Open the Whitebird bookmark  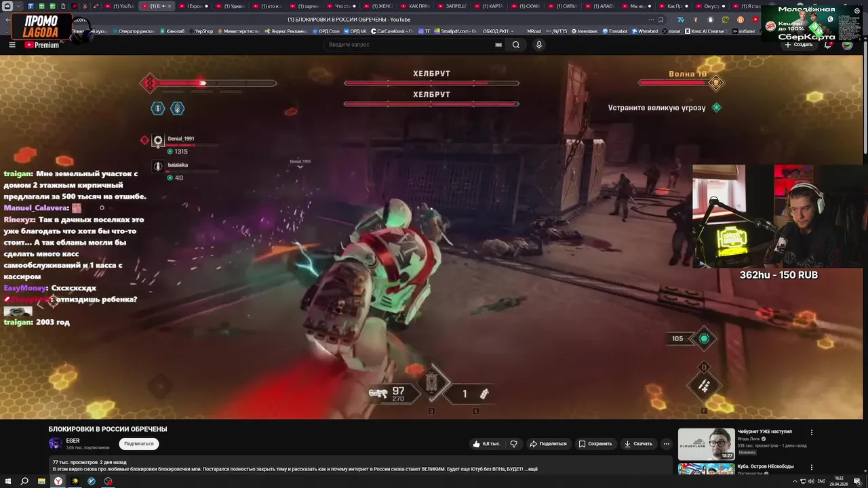(645, 31)
